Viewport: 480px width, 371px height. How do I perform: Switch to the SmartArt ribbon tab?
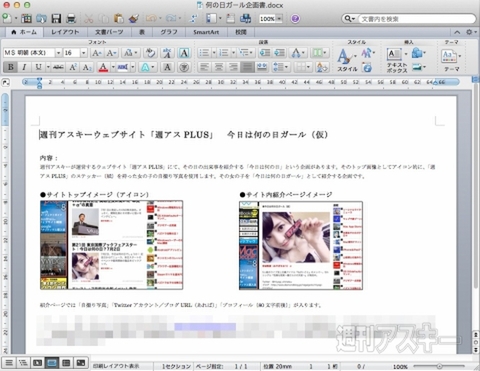pos(206,32)
